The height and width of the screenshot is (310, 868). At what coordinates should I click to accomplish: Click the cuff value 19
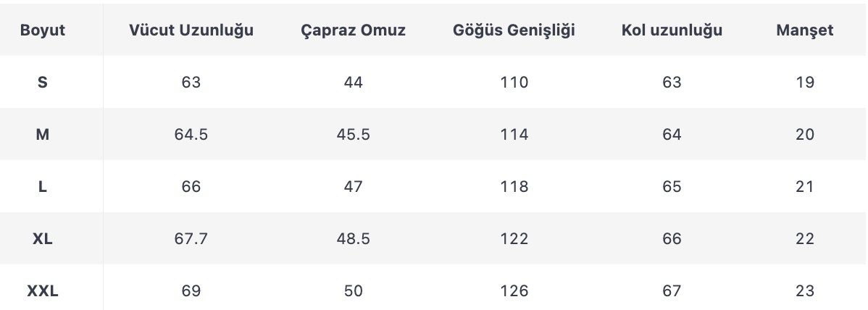pos(805,83)
